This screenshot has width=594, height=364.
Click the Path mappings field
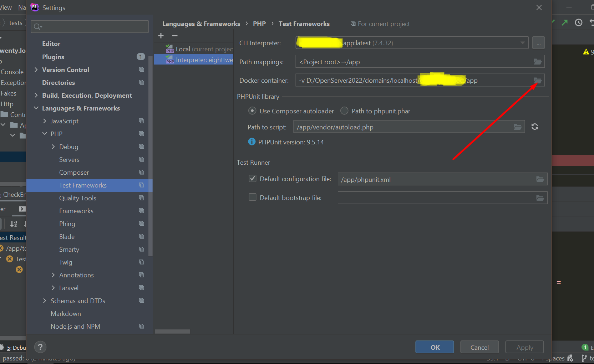(x=420, y=62)
